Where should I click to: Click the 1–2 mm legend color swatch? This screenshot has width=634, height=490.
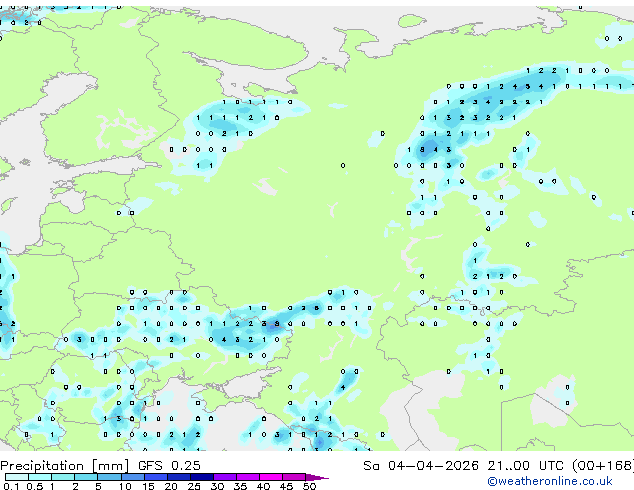coord(63,477)
